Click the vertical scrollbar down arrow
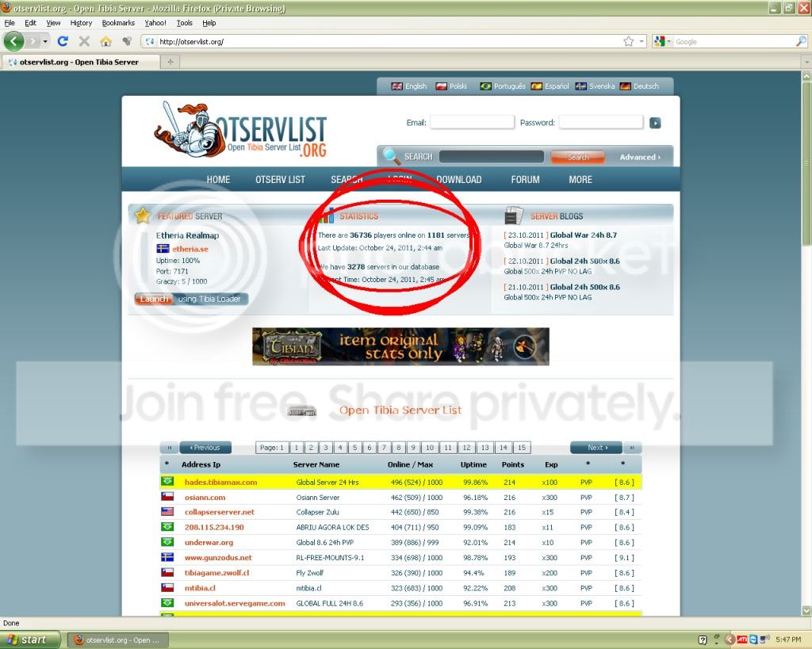This screenshot has width=812, height=649. (x=806, y=611)
